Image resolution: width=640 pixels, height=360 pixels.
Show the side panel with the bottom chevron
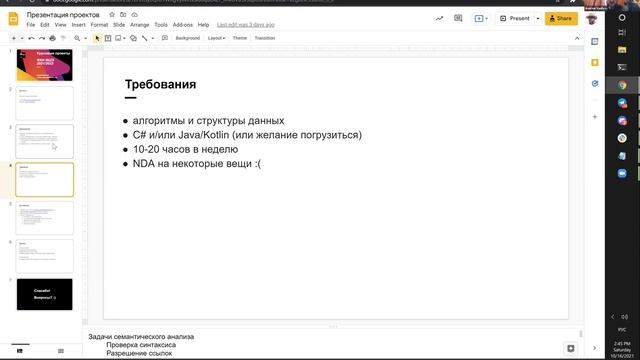594,348
